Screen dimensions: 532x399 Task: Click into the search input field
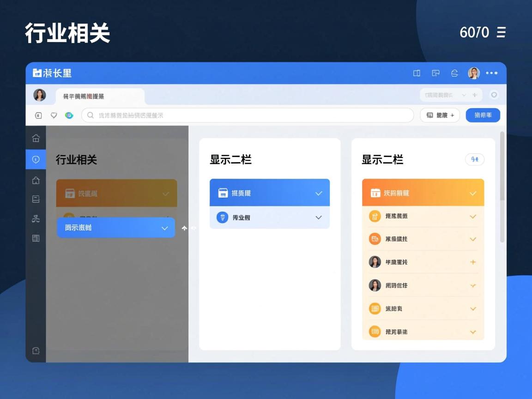click(247, 115)
